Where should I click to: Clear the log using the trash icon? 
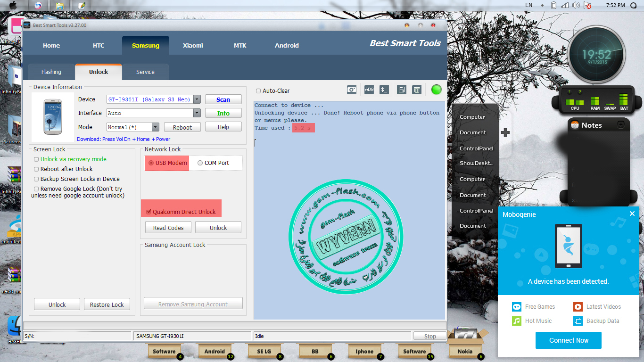pyautogui.click(x=417, y=90)
